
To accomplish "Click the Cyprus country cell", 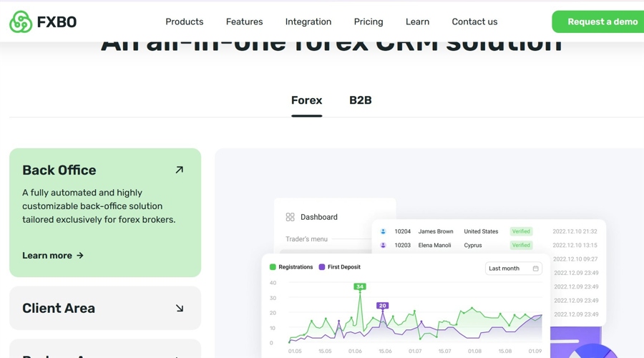I will [x=473, y=246].
